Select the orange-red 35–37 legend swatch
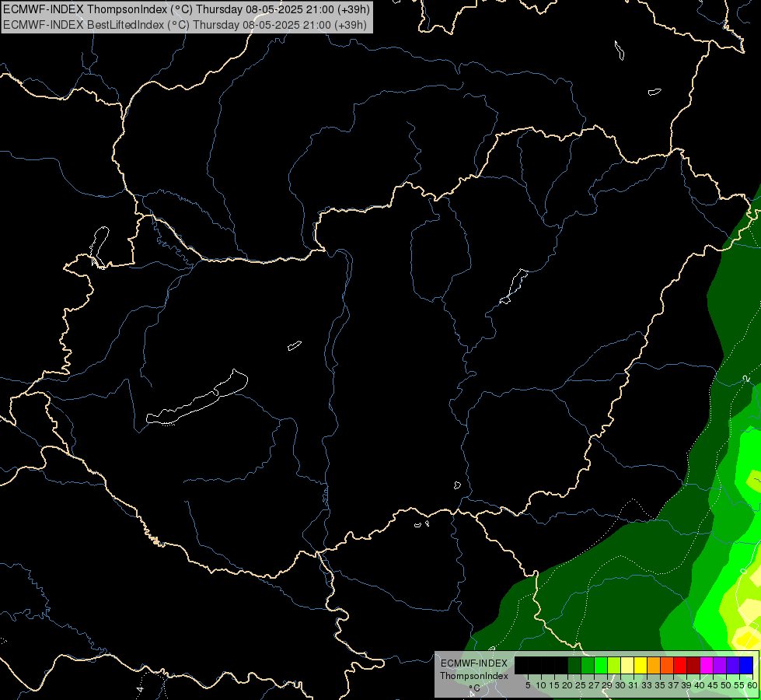The height and width of the screenshot is (700, 761). coord(667,665)
